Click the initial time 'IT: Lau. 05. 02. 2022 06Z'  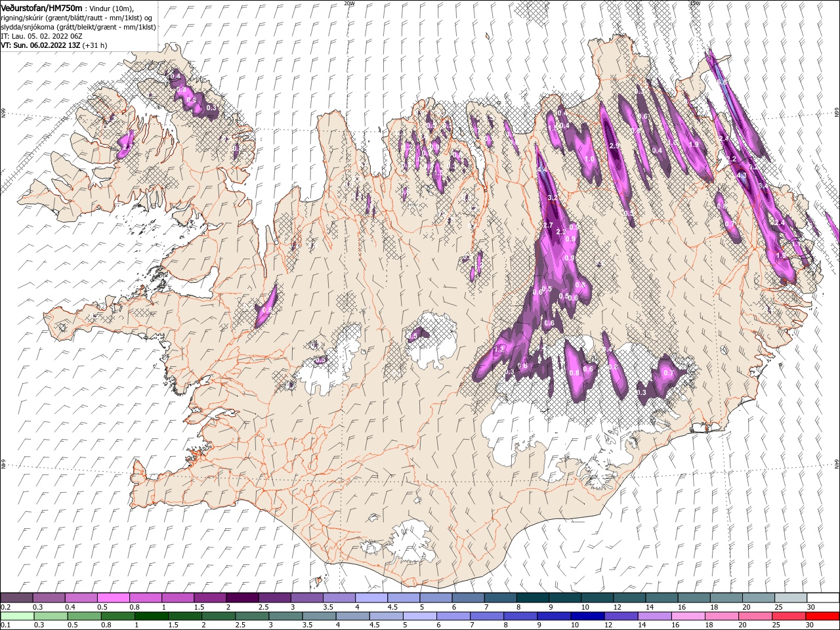tap(41, 36)
